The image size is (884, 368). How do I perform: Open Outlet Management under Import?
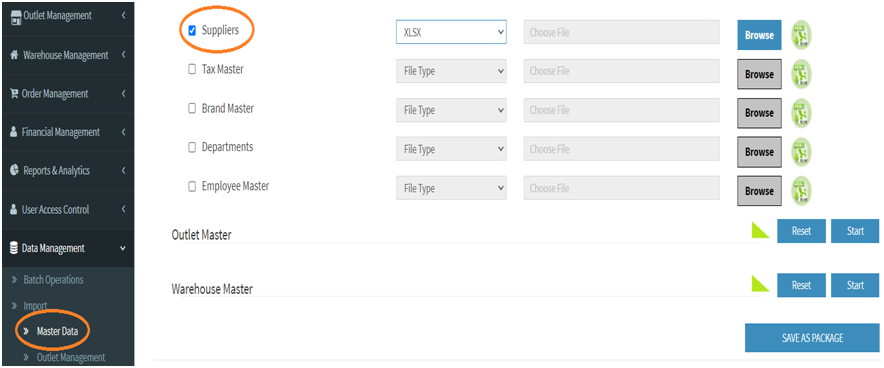[70, 357]
